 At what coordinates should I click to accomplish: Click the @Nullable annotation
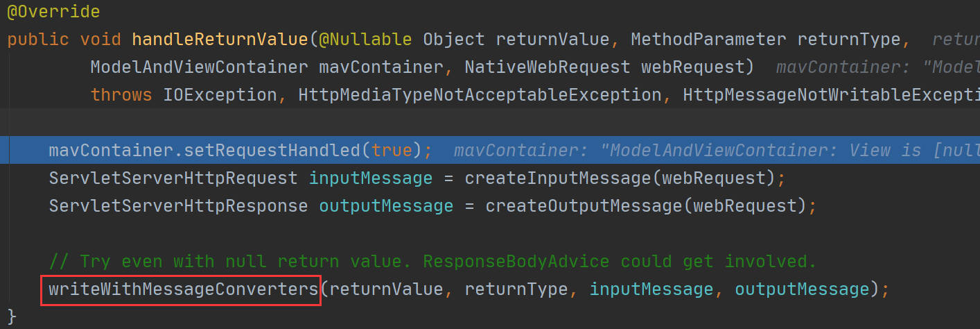[x=365, y=40]
